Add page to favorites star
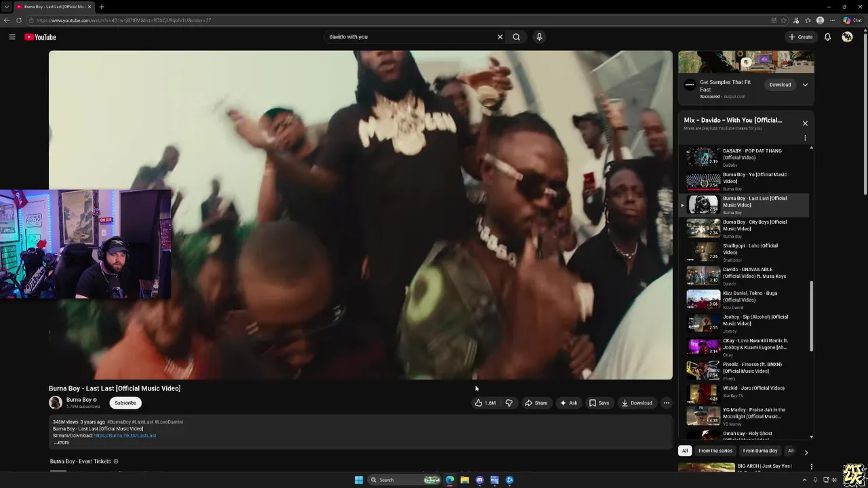 point(783,20)
